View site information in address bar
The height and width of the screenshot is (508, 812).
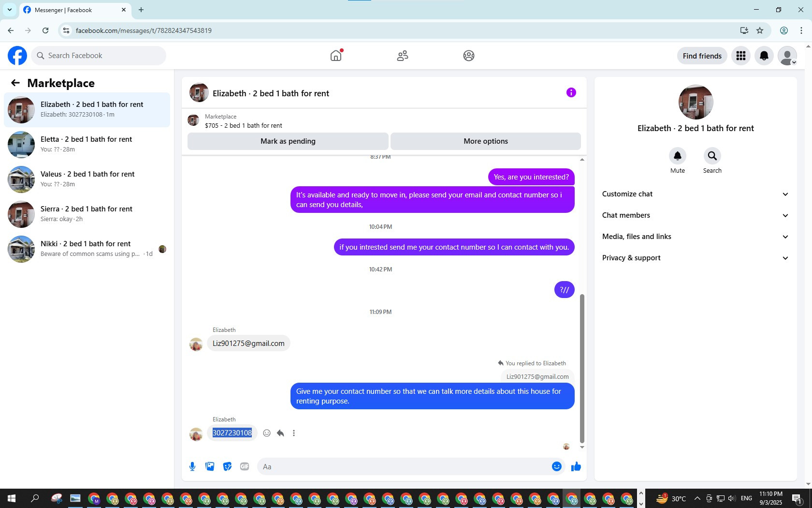click(66, 30)
